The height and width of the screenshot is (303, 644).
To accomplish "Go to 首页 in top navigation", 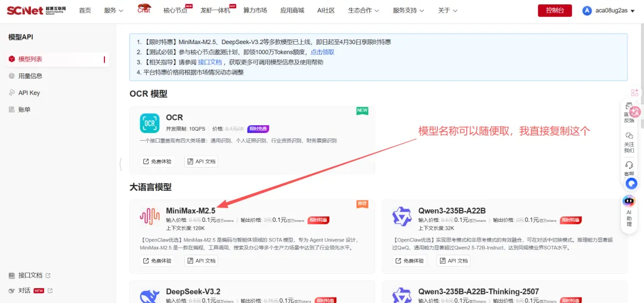I will [85, 11].
